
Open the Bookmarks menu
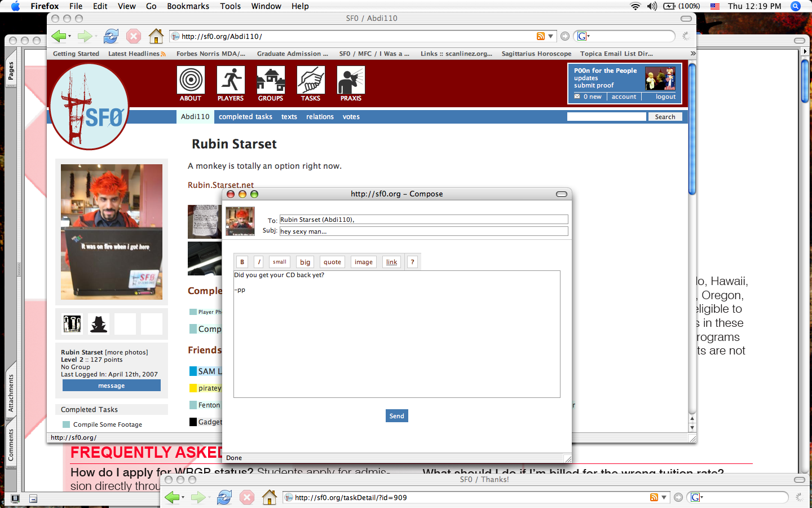(x=188, y=6)
